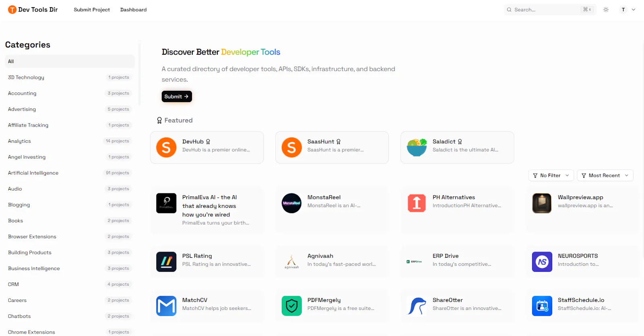This screenshot has height=336, width=644.
Task: Click the NEUROSPORTS NS icon
Action: pyautogui.click(x=542, y=262)
